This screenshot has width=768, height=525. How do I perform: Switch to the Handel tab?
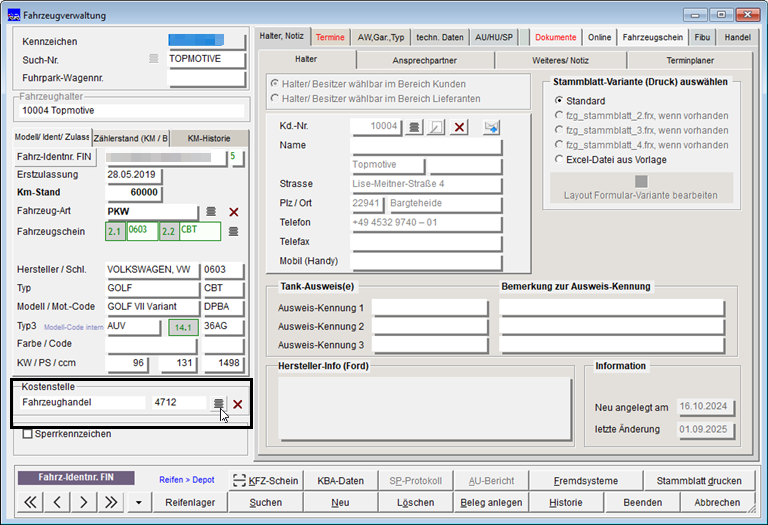737,37
